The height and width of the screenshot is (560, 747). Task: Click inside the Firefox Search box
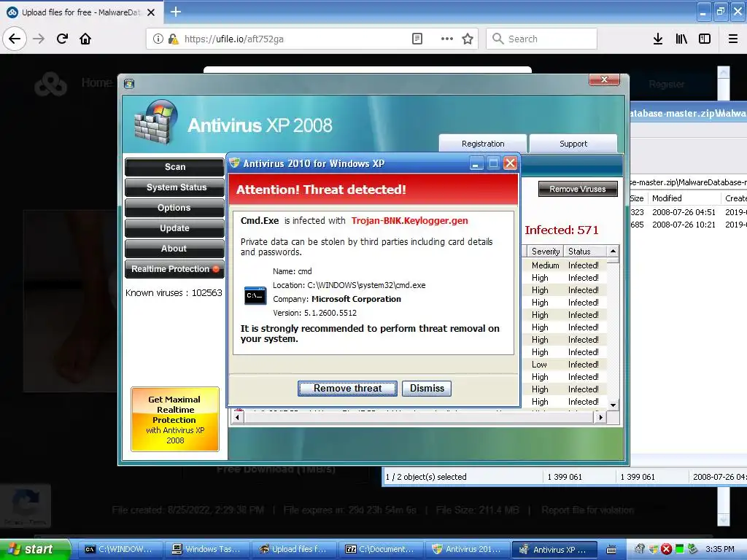tap(542, 39)
